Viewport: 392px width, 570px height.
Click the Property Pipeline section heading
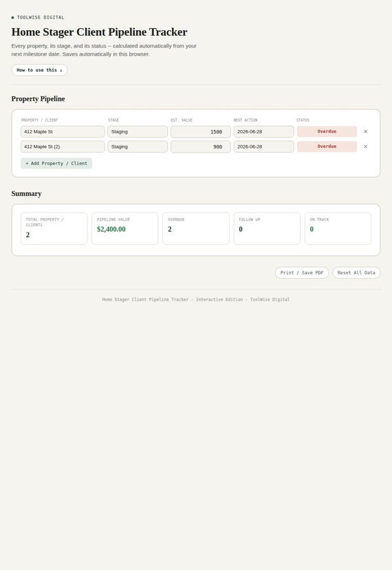[x=39, y=99]
